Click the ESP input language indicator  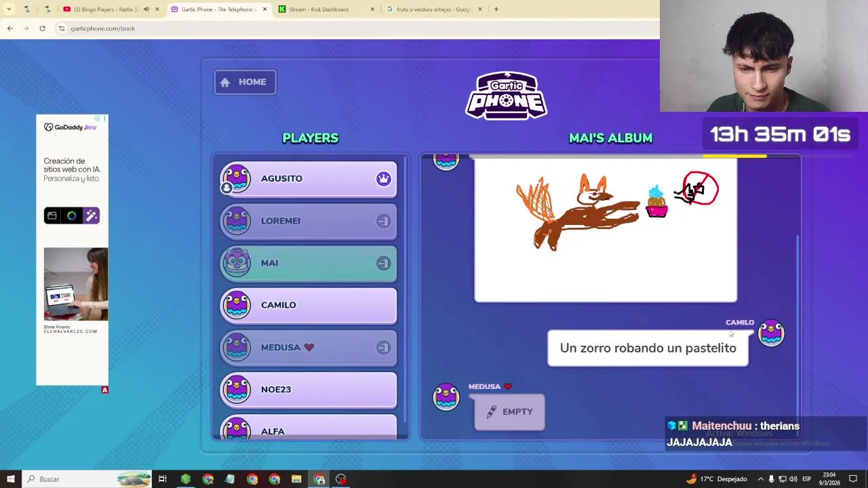pyautogui.click(x=806, y=479)
